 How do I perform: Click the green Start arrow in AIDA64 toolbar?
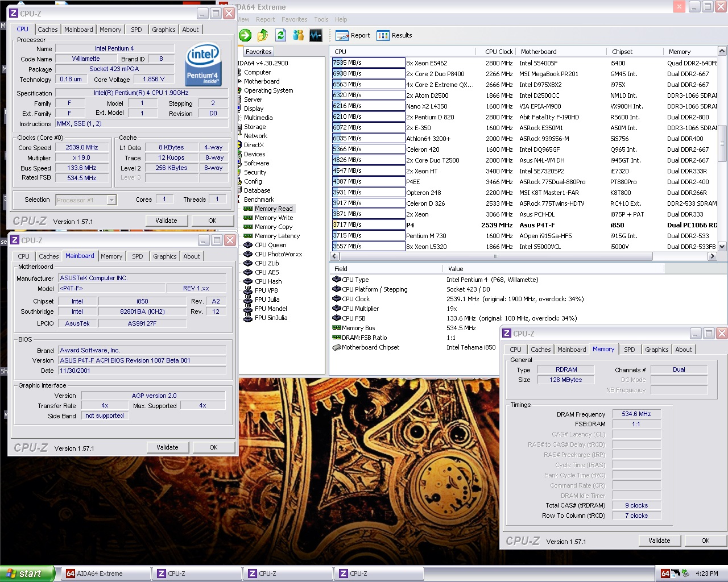point(245,35)
